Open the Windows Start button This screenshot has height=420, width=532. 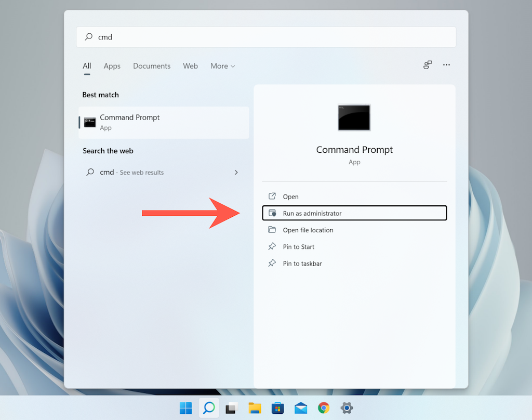(x=185, y=408)
